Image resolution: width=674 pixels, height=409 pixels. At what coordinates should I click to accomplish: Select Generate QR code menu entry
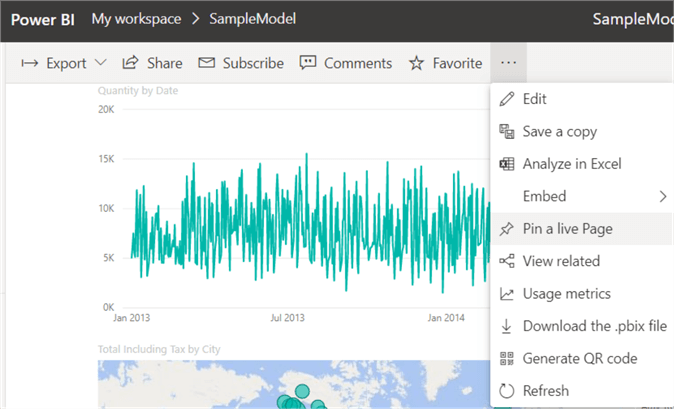(579, 358)
